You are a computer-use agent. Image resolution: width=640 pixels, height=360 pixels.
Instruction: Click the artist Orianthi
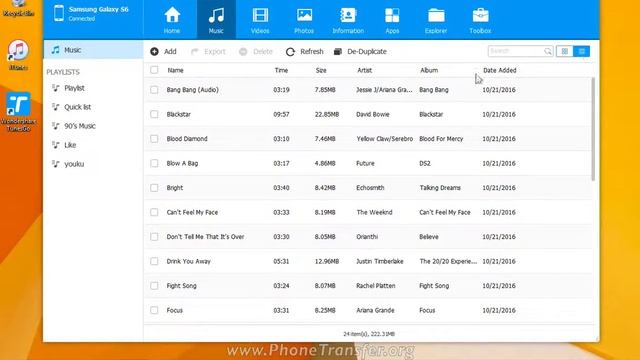pos(367,237)
